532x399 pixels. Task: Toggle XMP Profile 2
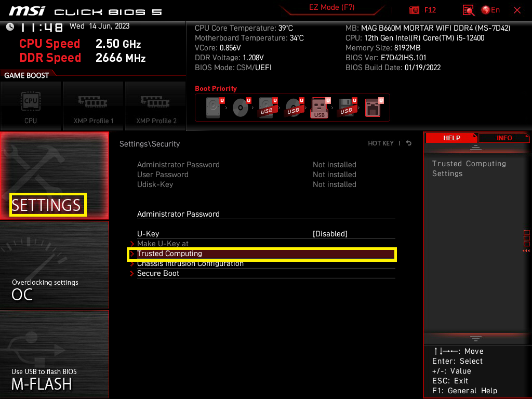click(156, 106)
